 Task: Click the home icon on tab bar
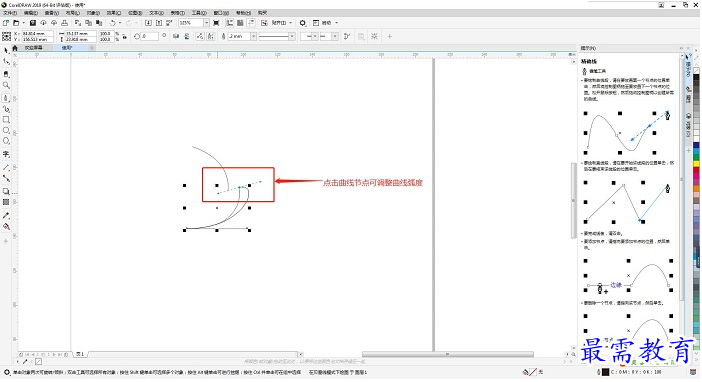(14, 48)
